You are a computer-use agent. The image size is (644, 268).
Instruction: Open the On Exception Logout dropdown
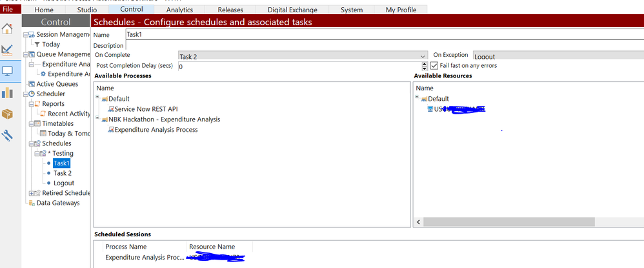(x=558, y=56)
